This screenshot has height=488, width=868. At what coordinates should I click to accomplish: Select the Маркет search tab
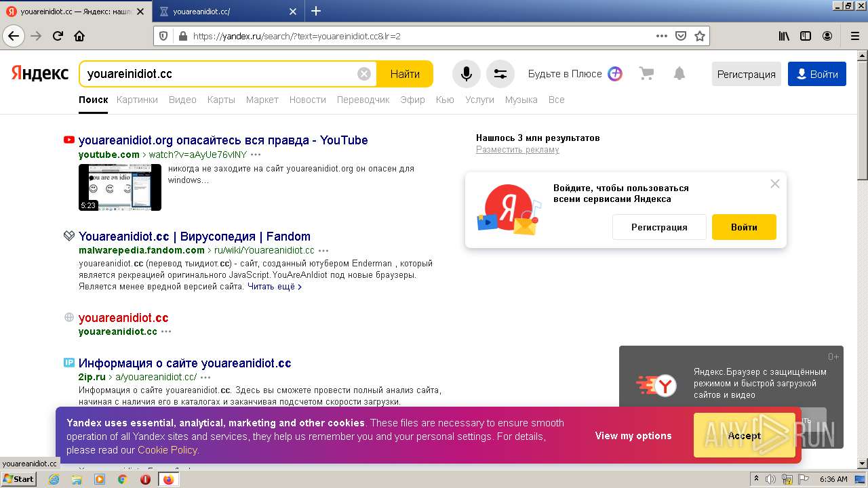[262, 100]
